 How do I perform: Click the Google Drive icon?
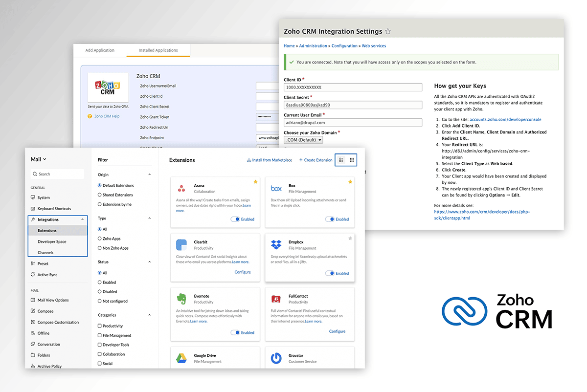pos(181,359)
